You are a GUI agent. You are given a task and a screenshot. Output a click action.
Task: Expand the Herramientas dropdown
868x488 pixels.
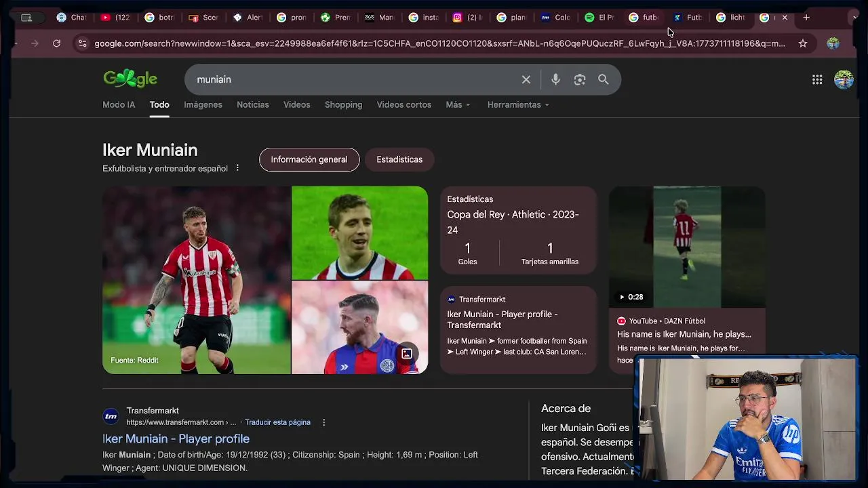518,104
